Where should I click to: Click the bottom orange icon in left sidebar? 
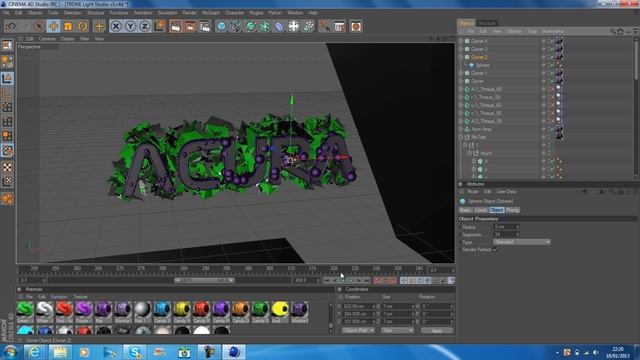click(x=7, y=198)
